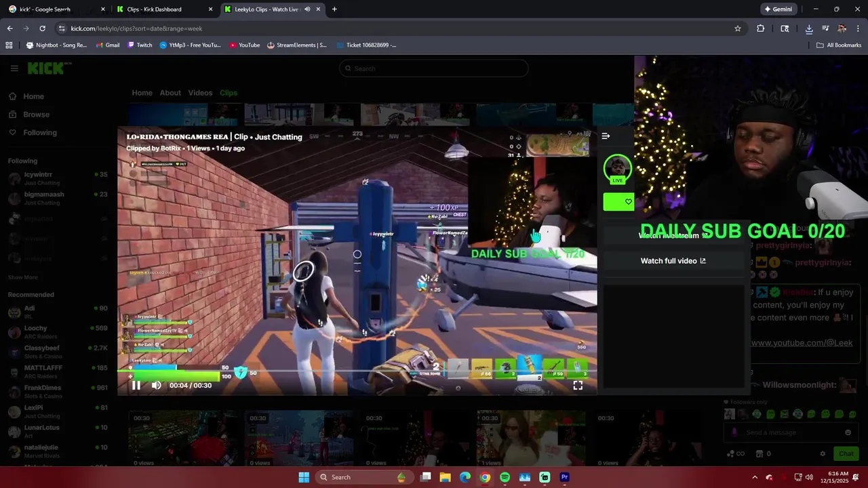Screen dimensions: 868x488
Task: Open the Gemini button in Chrome
Action: [778, 9]
